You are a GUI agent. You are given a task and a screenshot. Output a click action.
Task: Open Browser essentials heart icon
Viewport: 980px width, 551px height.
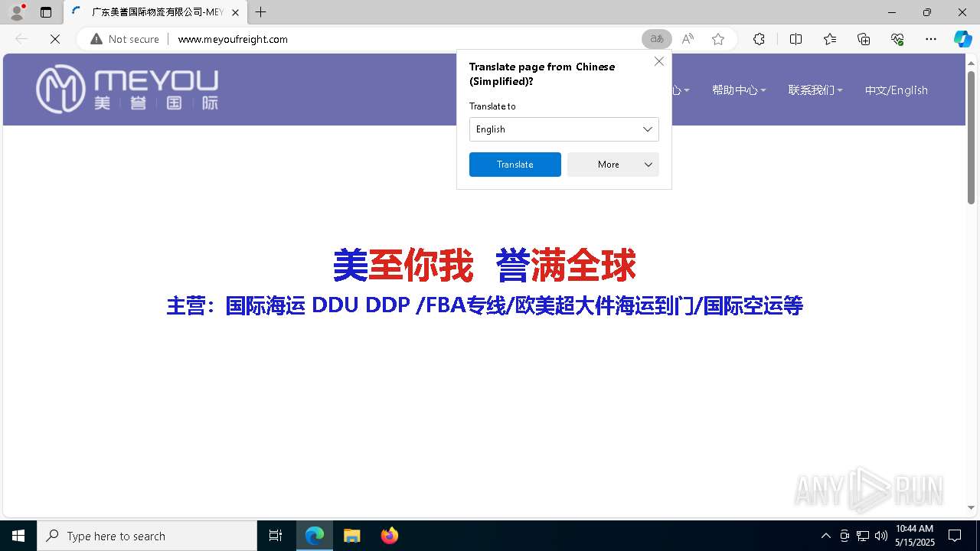pos(897,39)
